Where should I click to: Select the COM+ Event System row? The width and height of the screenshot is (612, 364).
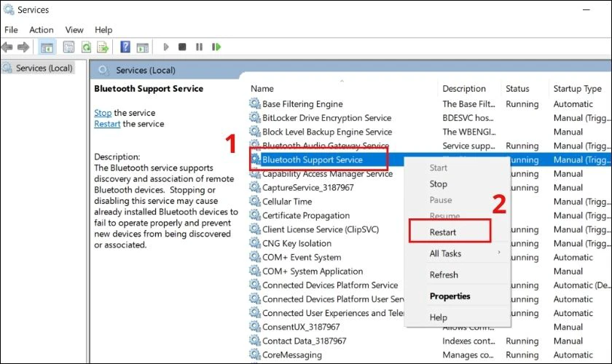(429, 257)
